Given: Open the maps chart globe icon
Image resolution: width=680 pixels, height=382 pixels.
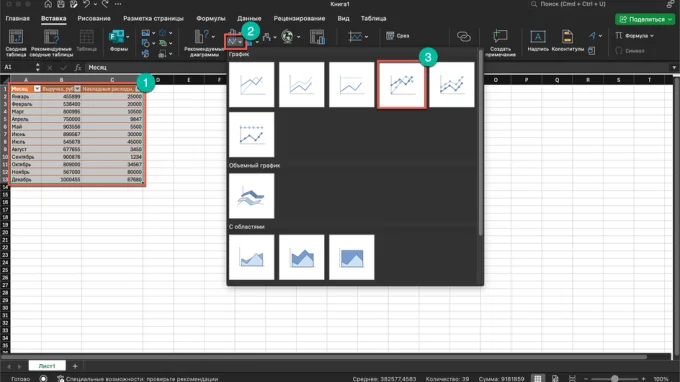Looking at the screenshot, I should pos(287,37).
